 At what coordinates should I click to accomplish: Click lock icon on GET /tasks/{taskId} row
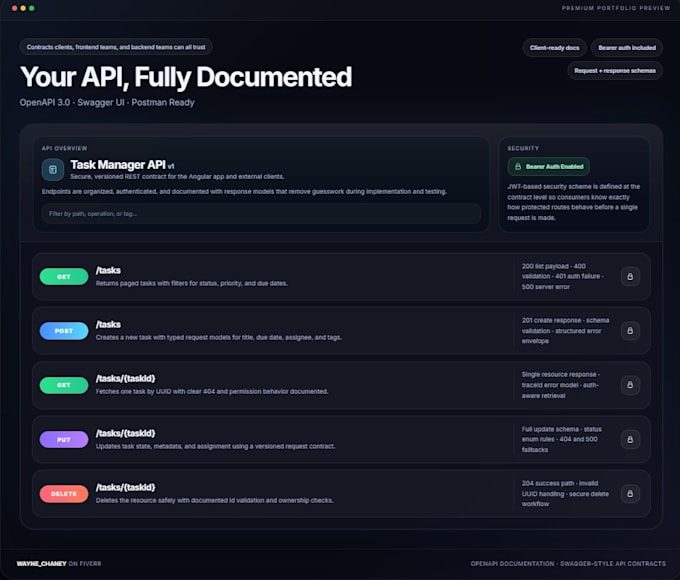630,385
